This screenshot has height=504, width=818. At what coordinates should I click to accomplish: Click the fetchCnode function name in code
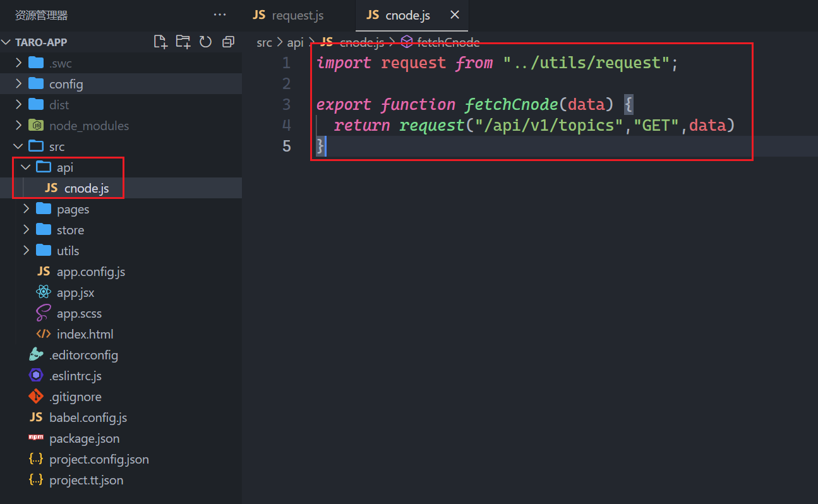click(512, 104)
